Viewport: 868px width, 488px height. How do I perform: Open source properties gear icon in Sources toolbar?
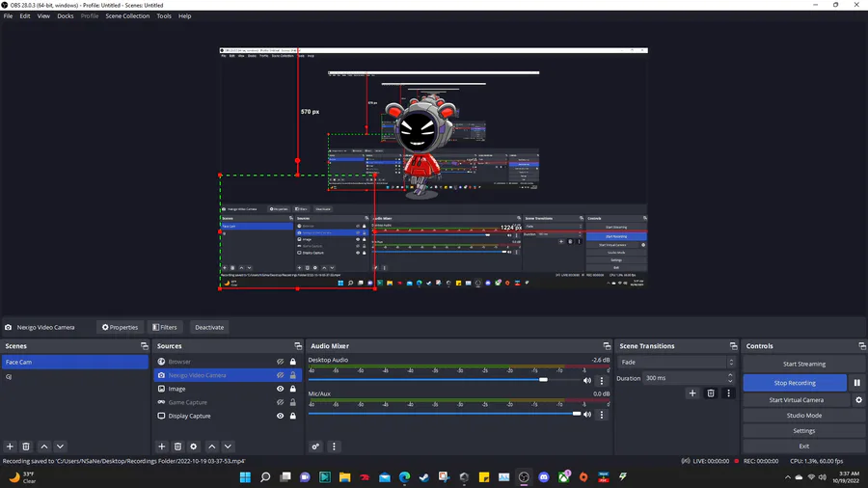pos(194,447)
